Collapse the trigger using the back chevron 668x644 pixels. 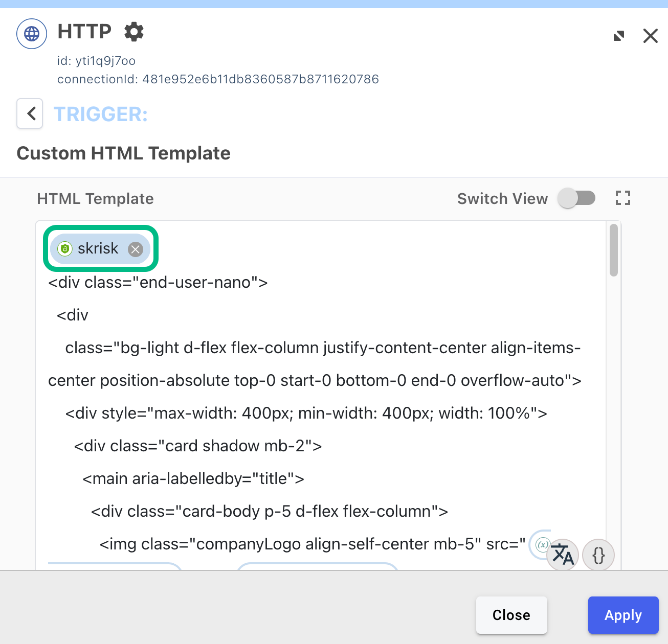tap(29, 113)
